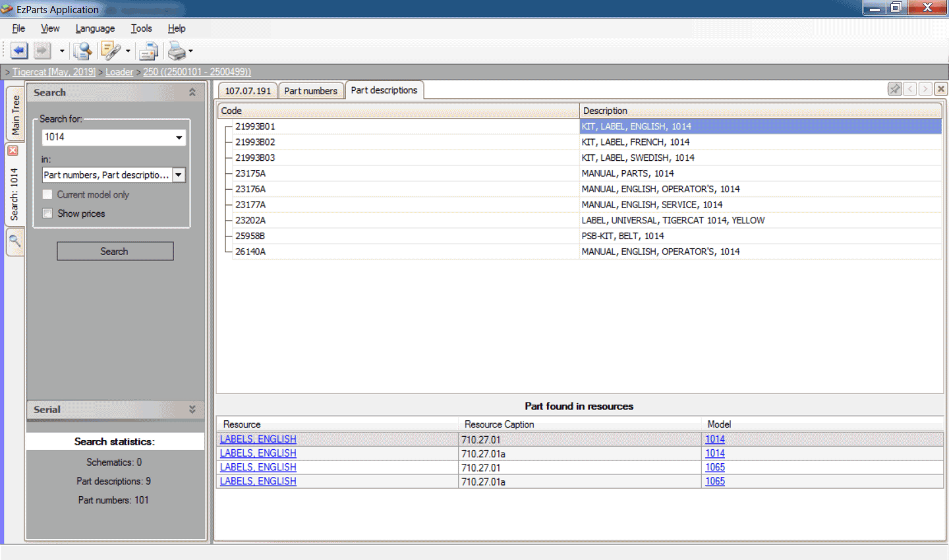949x560 pixels.
Task: Collapse the Search panel chevrons
Action: tap(192, 92)
